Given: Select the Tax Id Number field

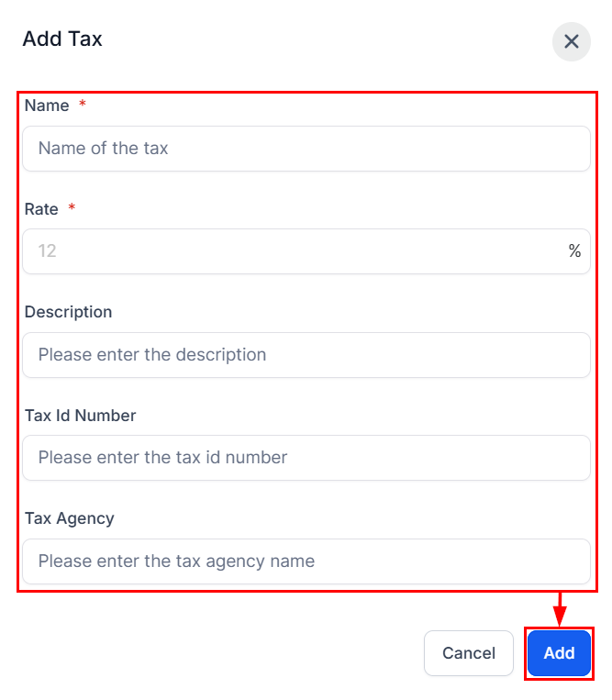Looking at the screenshot, I should point(306,458).
